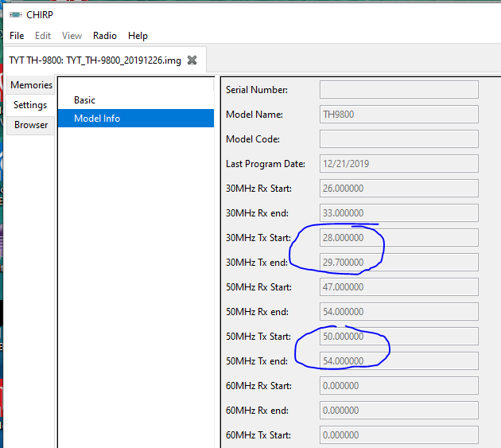Image resolution: width=501 pixels, height=448 pixels.
Task: Click the '30MHz Tx Start:' label
Action: (258, 238)
